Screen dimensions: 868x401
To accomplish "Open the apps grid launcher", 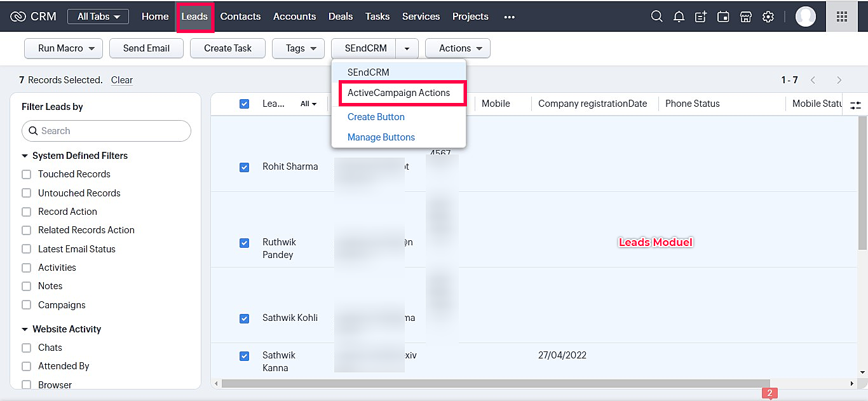I will coord(842,17).
